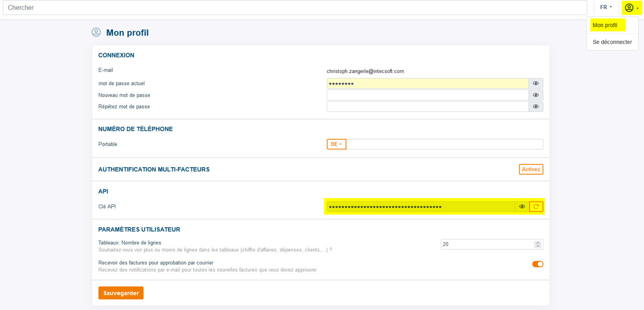Activate multi-factor authentication with Activez
644x310 pixels.
coord(531,169)
